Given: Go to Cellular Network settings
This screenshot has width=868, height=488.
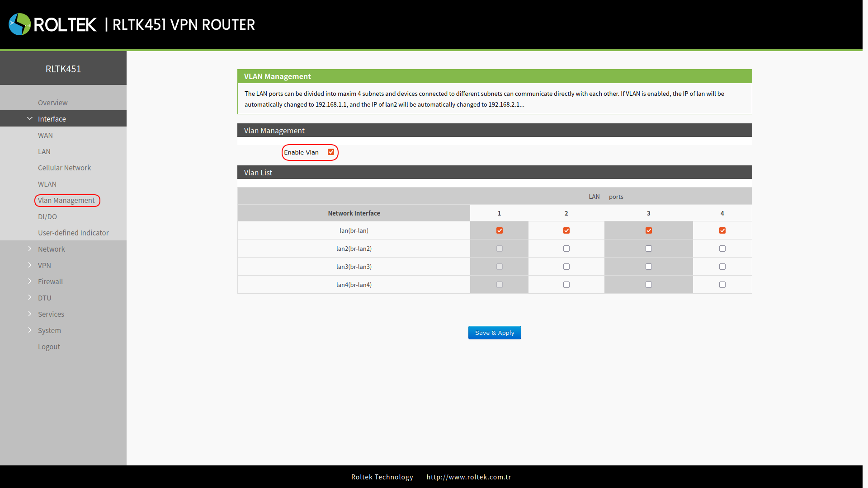Looking at the screenshot, I should tap(64, 168).
